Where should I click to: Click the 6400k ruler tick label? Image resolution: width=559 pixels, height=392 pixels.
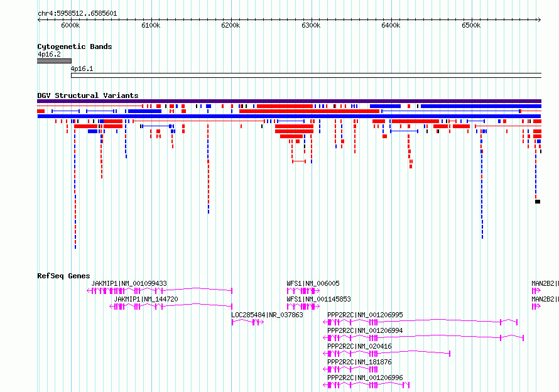coord(391,25)
